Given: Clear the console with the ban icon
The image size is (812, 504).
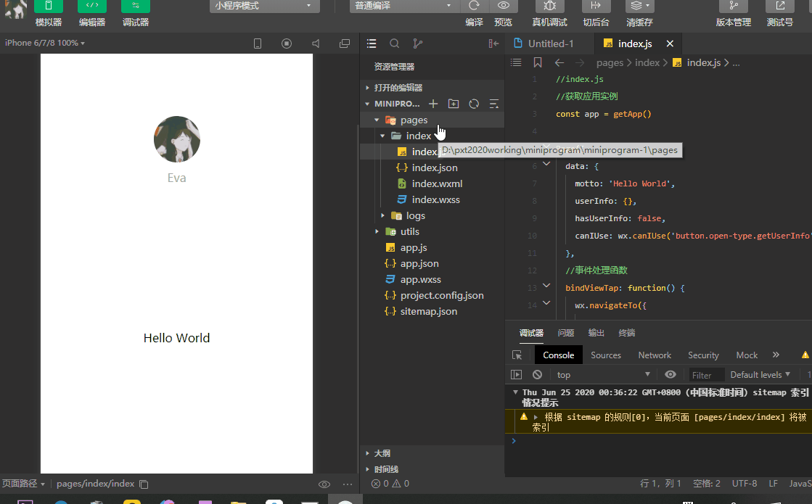Looking at the screenshot, I should tap(538, 375).
